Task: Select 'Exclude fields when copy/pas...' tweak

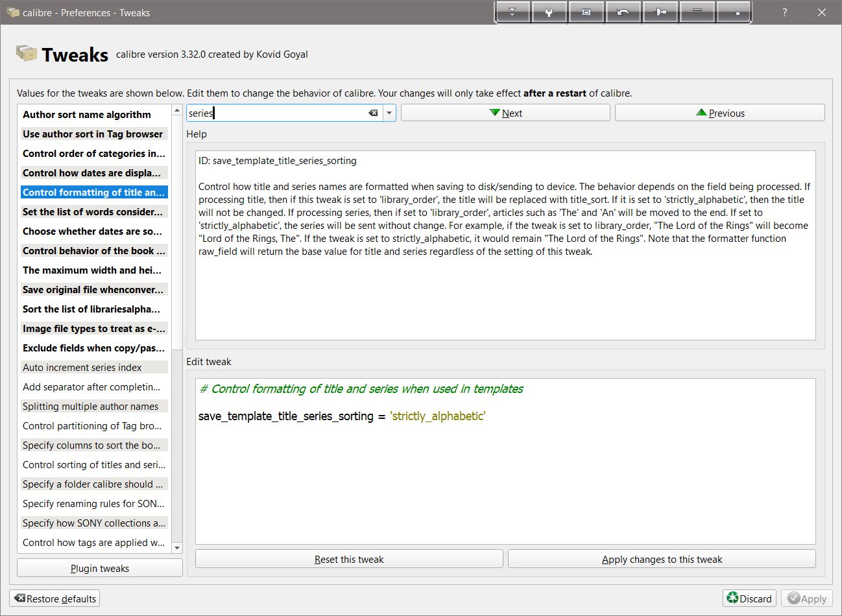Action: (x=95, y=348)
